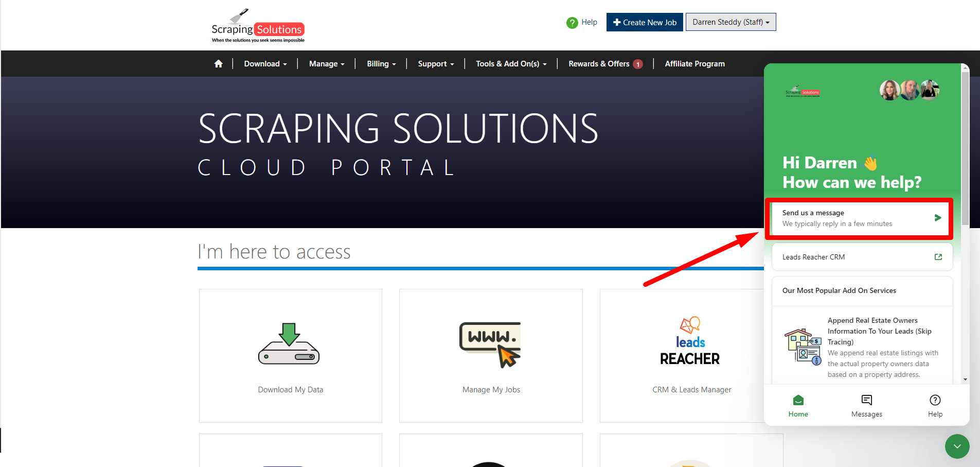Click the Send us a message card
The image size is (980, 467).
pyautogui.click(x=859, y=218)
